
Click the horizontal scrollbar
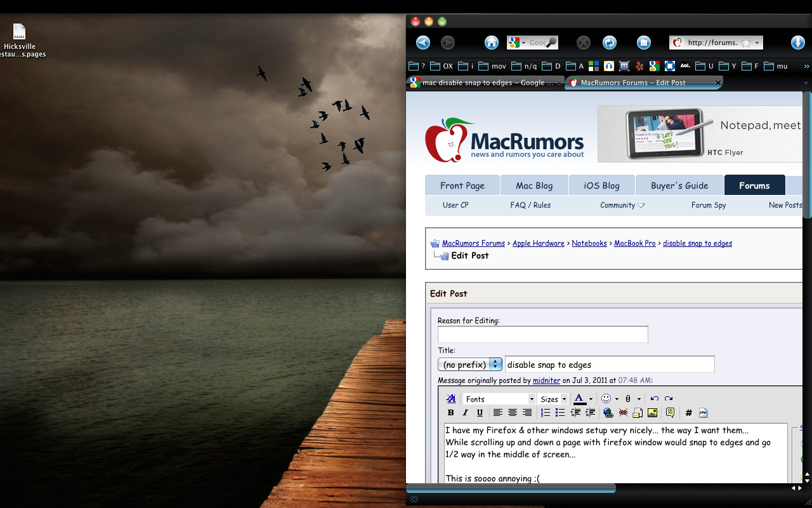[511, 488]
